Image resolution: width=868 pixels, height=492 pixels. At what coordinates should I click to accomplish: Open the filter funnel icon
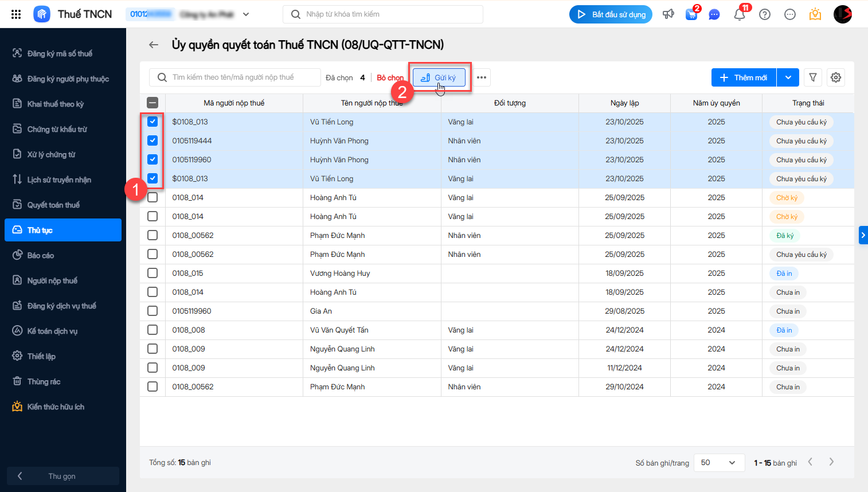click(813, 77)
